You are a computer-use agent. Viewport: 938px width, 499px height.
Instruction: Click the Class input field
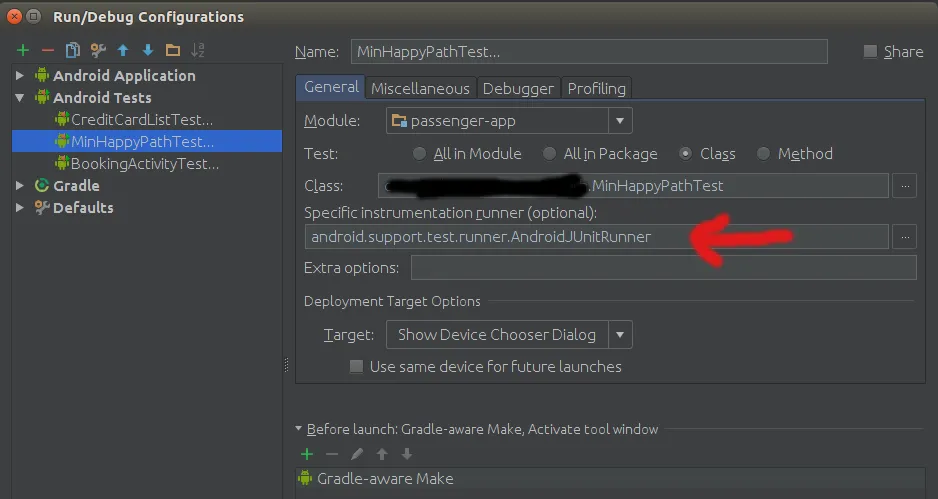tap(634, 186)
